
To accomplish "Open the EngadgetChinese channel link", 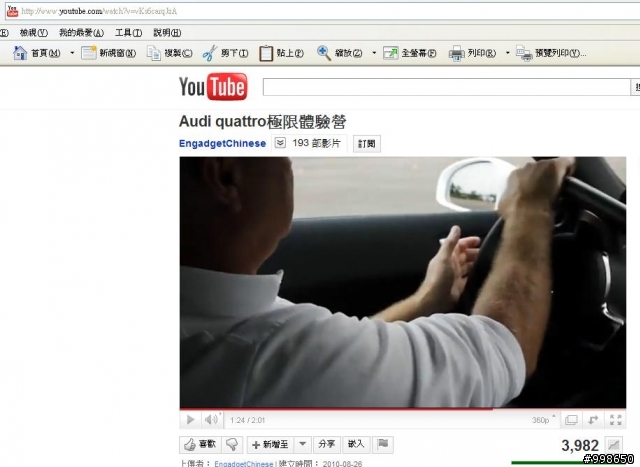I will pos(222,143).
